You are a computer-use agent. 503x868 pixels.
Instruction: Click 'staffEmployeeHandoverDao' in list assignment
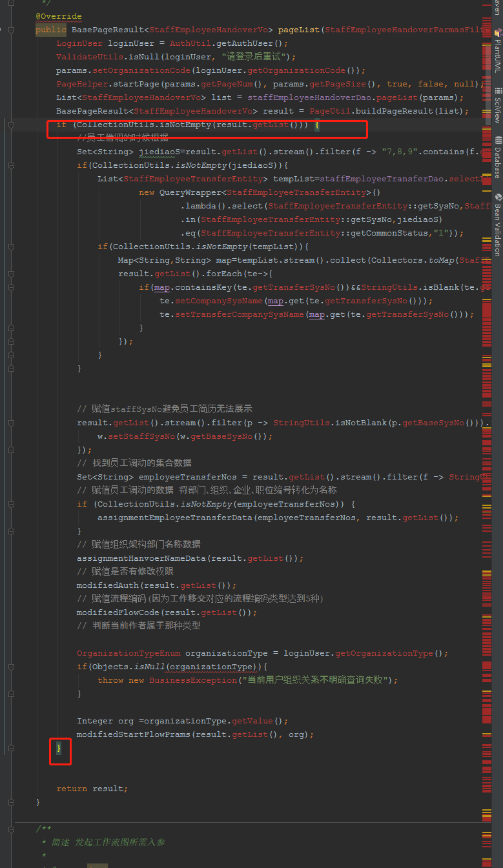309,97
